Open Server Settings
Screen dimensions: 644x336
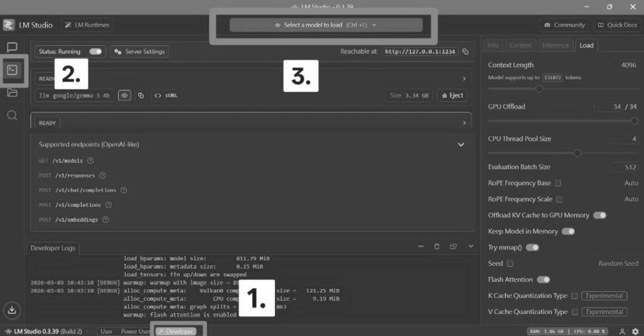click(x=139, y=51)
